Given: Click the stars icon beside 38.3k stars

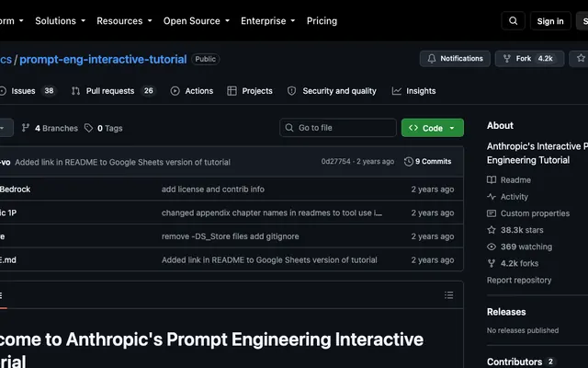Looking at the screenshot, I should [x=492, y=230].
